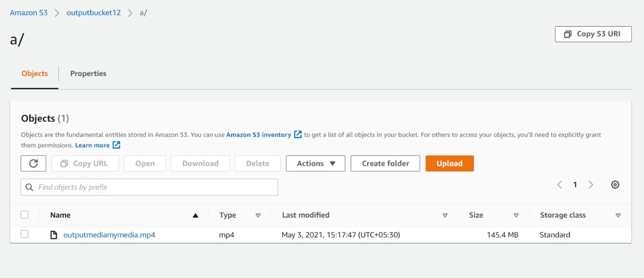Click the Create folder button
Viewport: 644px width, 278px height.
coord(385,163)
